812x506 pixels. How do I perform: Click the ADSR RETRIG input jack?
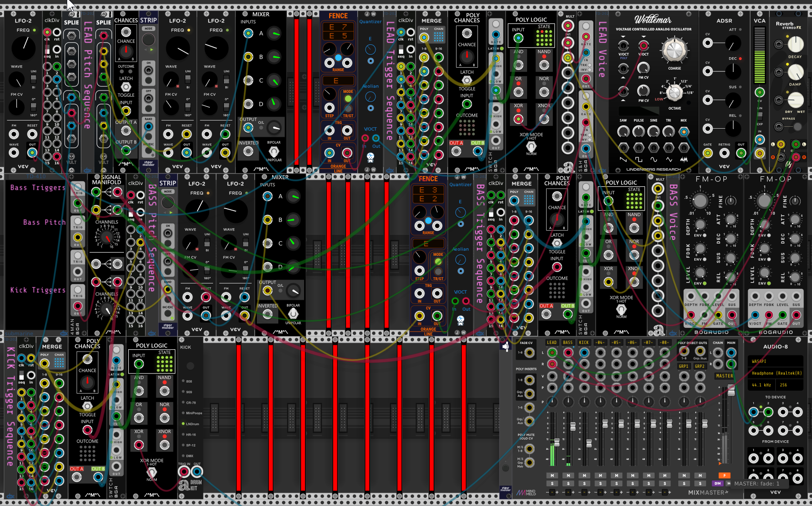click(724, 153)
